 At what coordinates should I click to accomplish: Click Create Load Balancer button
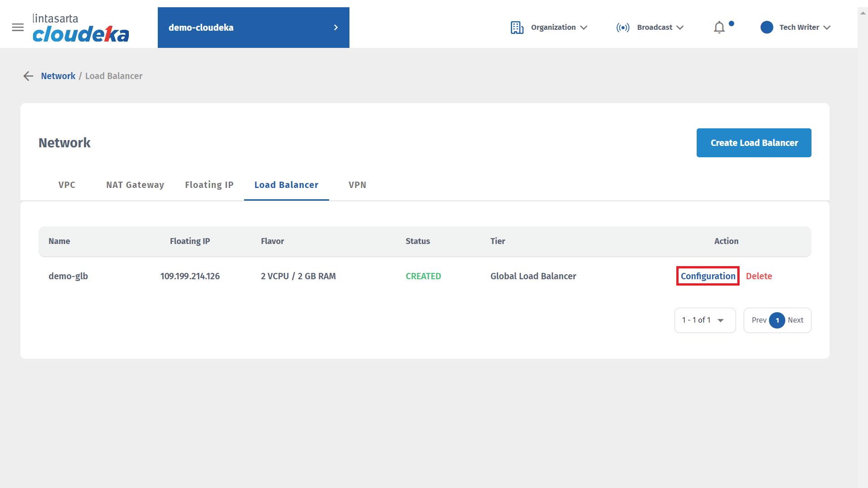click(x=754, y=143)
